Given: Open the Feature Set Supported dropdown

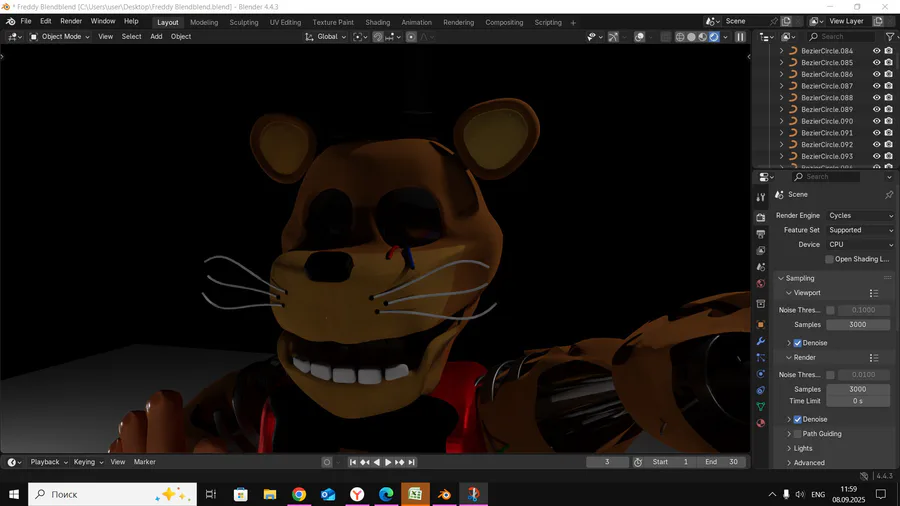Looking at the screenshot, I should click(x=860, y=230).
